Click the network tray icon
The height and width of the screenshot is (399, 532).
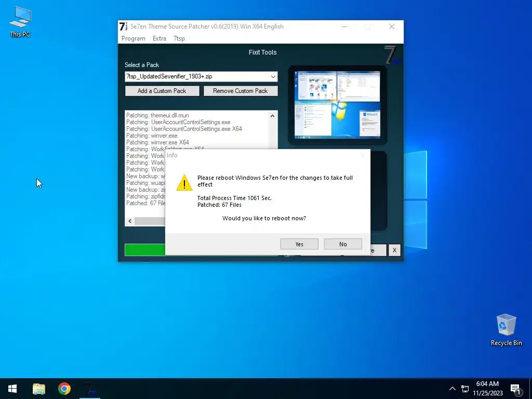click(465, 389)
